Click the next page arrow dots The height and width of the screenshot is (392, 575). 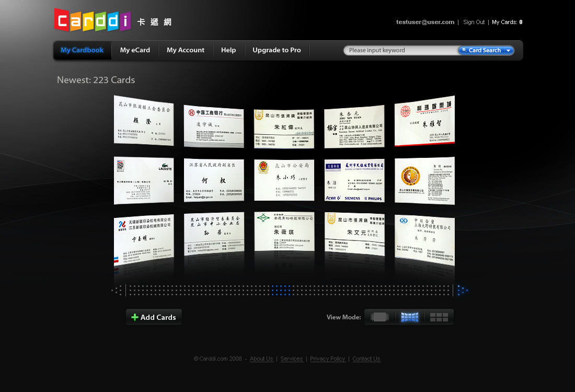click(x=463, y=290)
